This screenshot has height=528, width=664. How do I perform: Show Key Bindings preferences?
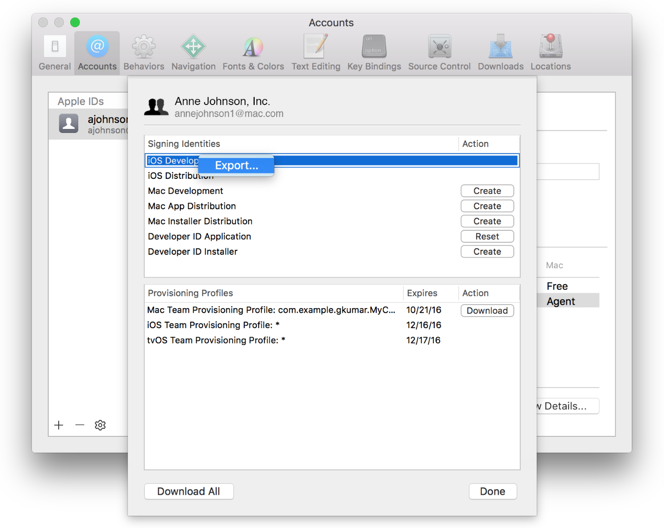coord(374,53)
